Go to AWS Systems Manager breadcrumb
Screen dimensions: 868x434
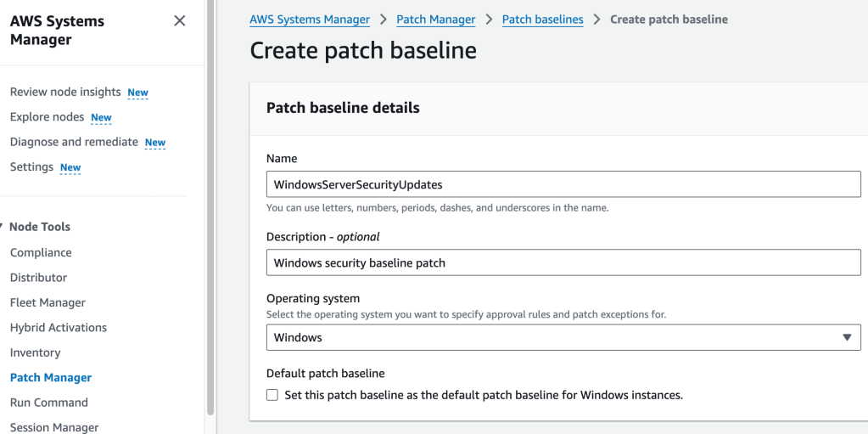coord(310,20)
